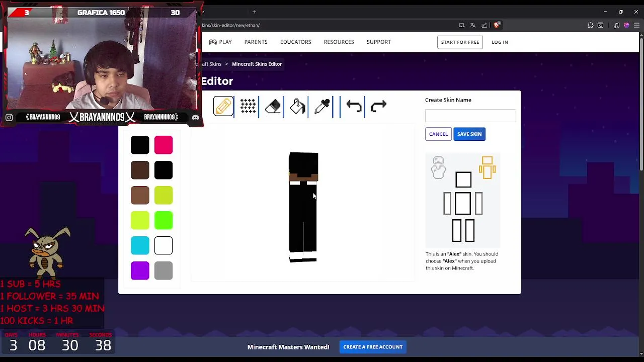The width and height of the screenshot is (644, 362).
Task: Open the Parents menu item
Action: (256, 42)
